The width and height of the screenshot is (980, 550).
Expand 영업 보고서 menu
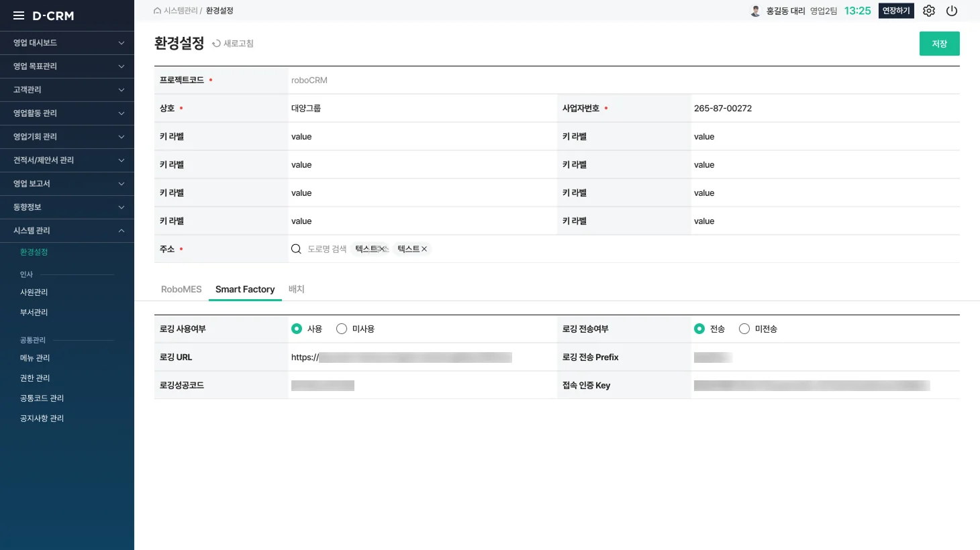click(67, 184)
